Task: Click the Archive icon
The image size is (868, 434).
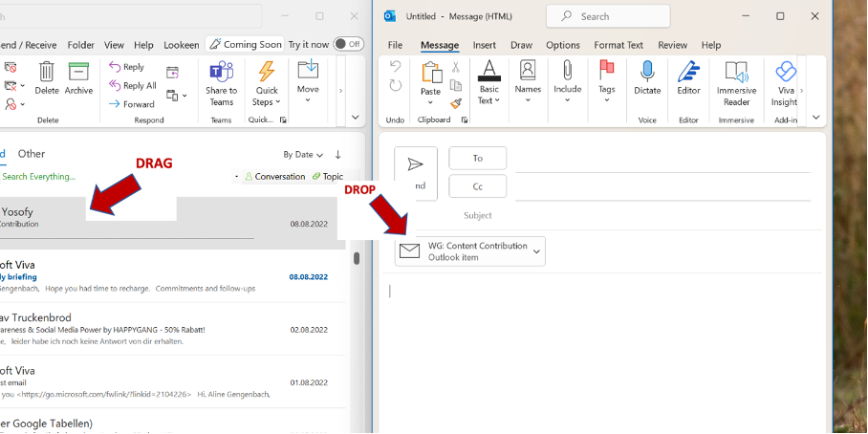Action: point(78,73)
